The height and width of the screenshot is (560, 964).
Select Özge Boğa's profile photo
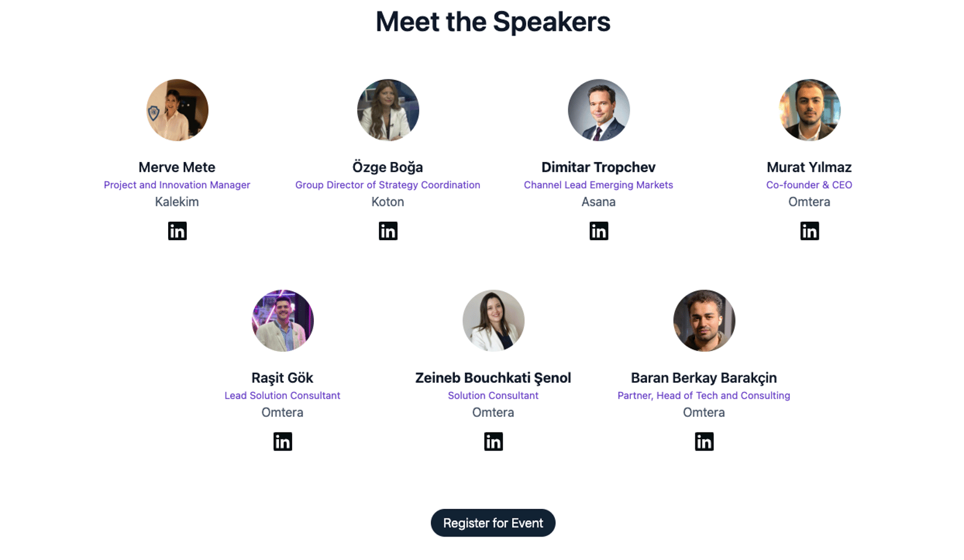click(x=388, y=110)
